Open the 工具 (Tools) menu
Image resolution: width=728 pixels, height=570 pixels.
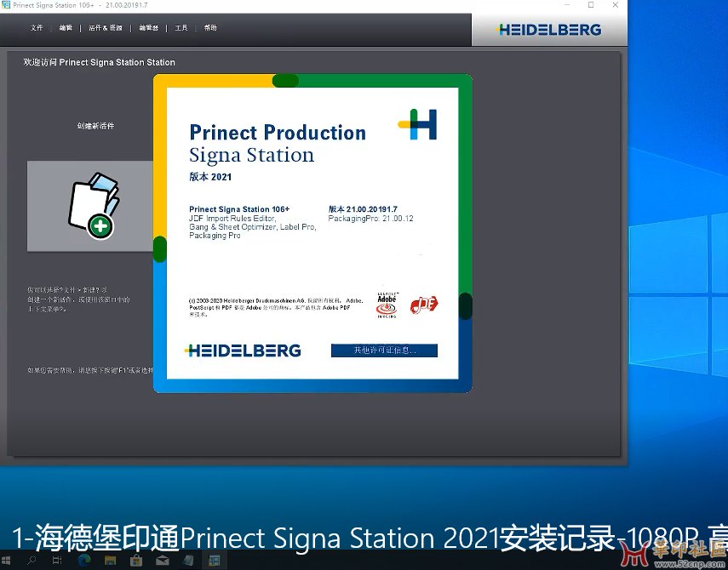click(x=181, y=28)
